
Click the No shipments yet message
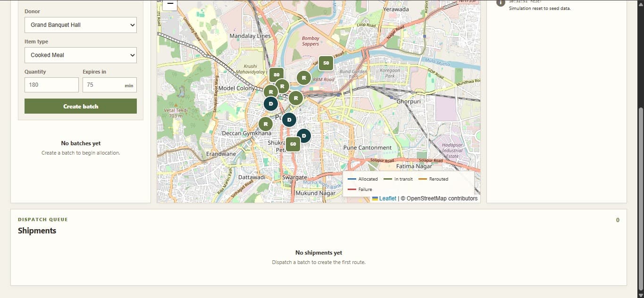coord(318,253)
